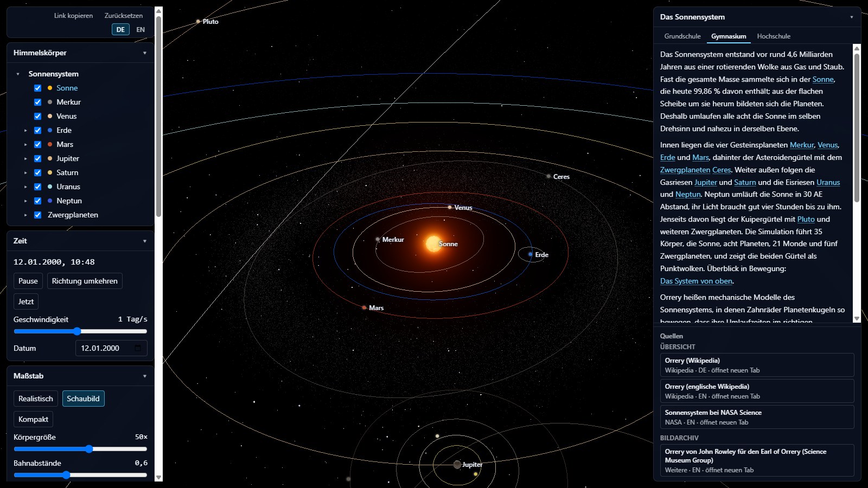This screenshot has height=488, width=868.
Task: Uncheck the Neptun checkbox
Action: 37,201
